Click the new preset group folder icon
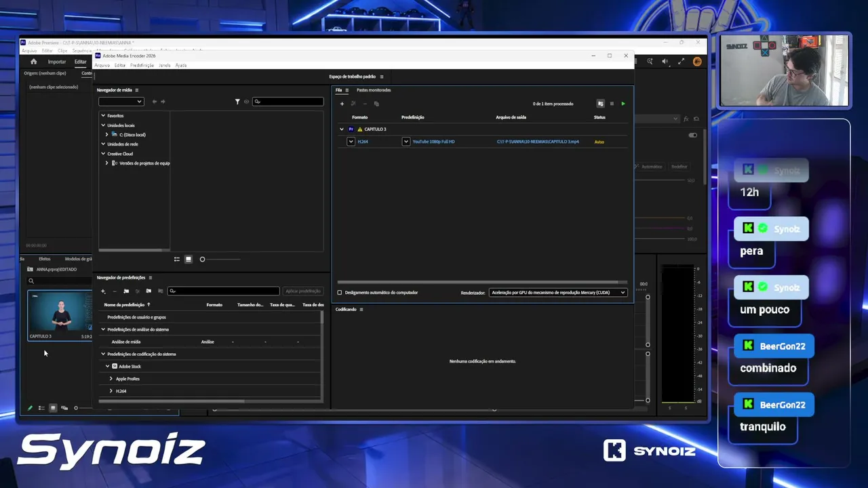The image size is (868, 488). click(126, 291)
